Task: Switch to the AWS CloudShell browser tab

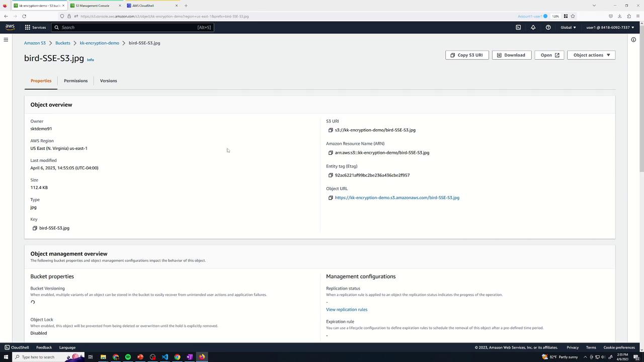Action: [152, 6]
